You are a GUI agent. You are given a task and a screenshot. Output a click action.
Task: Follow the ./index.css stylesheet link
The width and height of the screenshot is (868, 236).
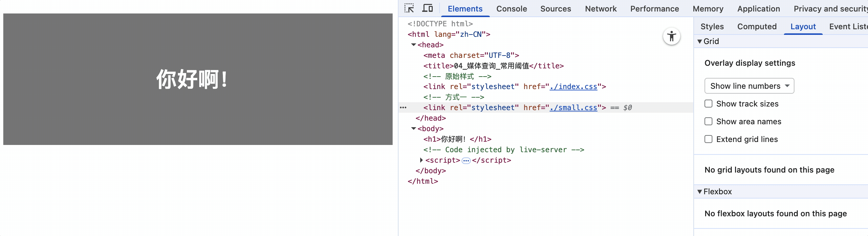(x=573, y=87)
